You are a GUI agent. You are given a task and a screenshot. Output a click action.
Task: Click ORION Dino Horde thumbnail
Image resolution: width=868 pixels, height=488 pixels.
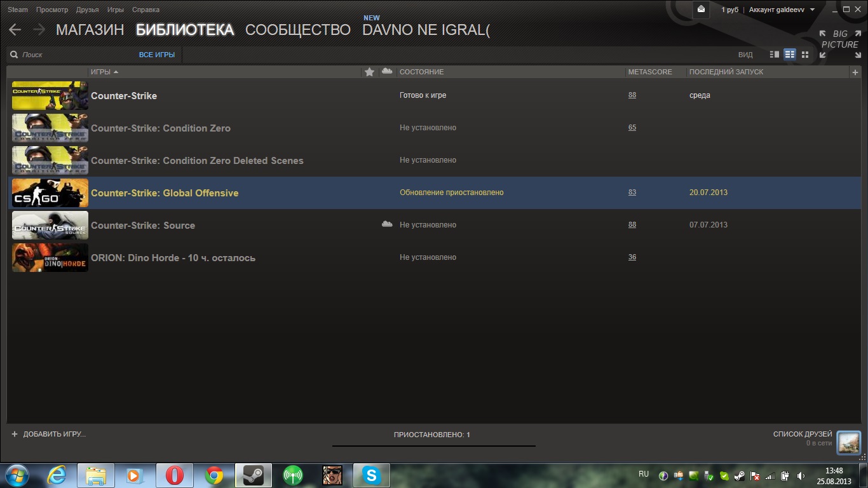coord(50,257)
